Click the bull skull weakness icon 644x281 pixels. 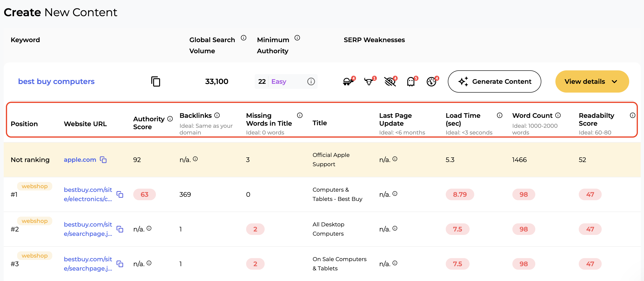pyautogui.click(x=368, y=81)
